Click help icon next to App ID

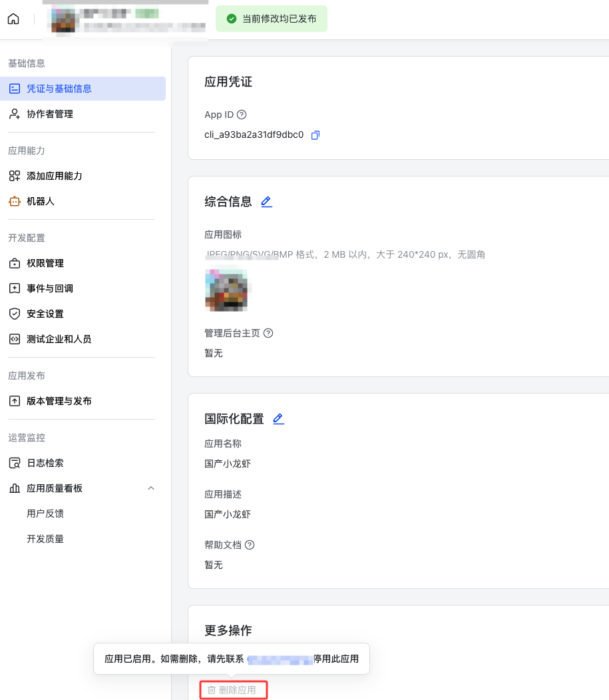click(x=242, y=115)
